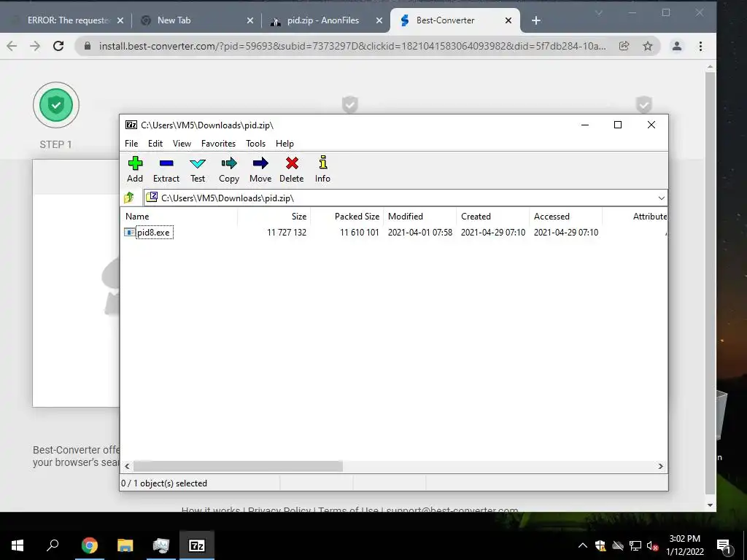
Task: Open Chrome's tab search dropdown
Action: point(599,13)
